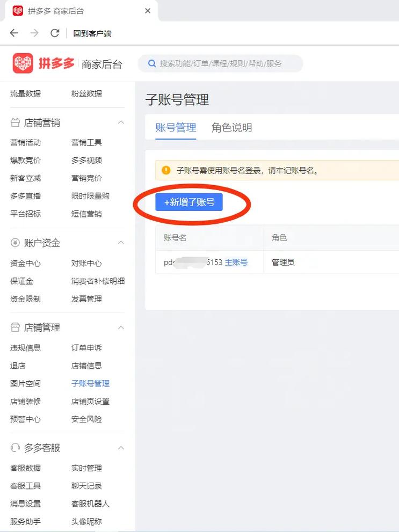The width and height of the screenshot is (399, 532).
Task: Open 客服数据
Action: (25, 468)
